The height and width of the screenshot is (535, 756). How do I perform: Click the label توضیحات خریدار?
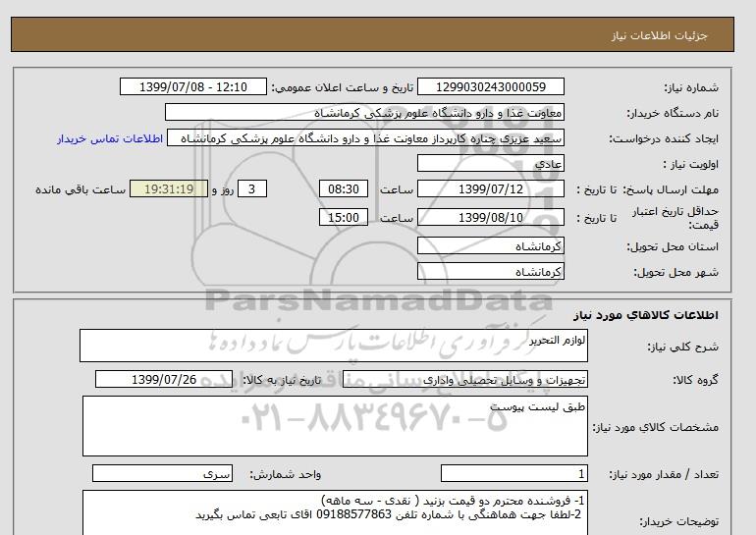[678, 521]
